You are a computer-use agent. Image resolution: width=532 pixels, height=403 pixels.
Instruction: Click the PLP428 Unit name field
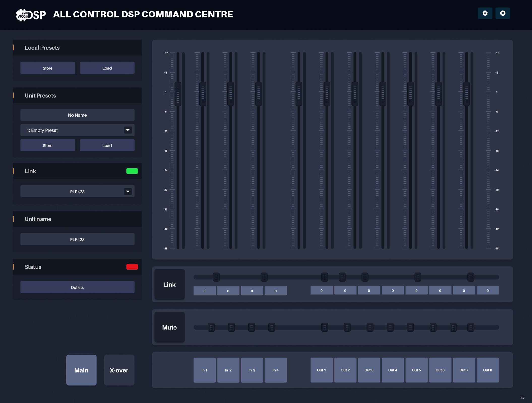pos(77,239)
